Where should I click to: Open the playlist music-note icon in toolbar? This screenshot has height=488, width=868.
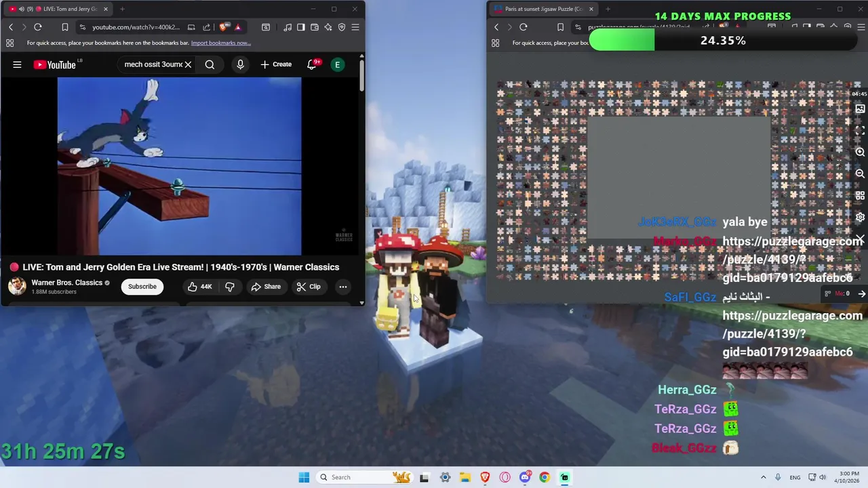point(288,27)
